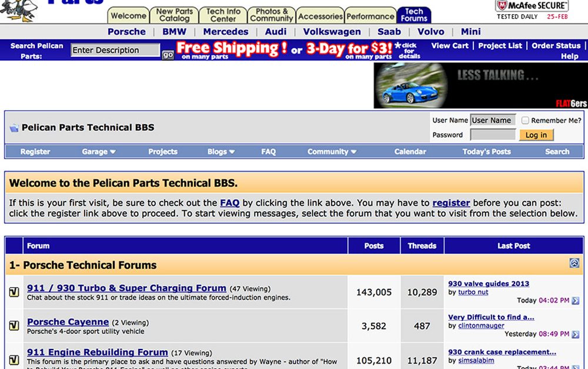
Task: Open the Community dropdown menu
Action: pos(331,152)
